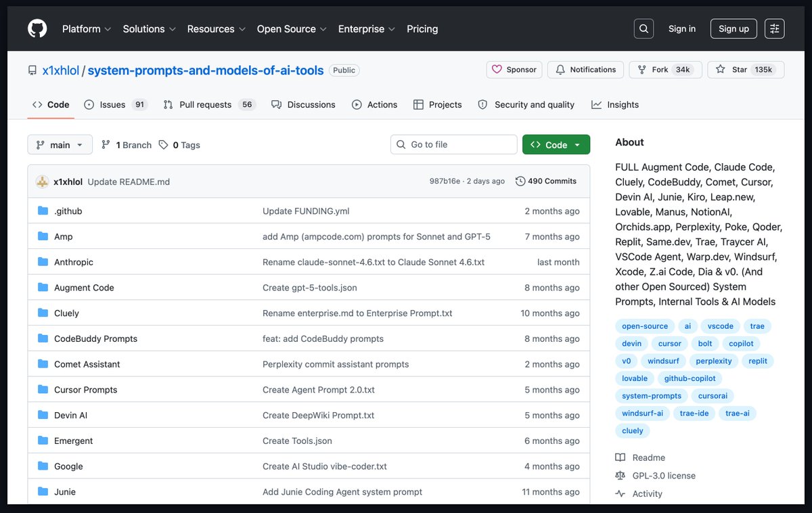812x513 pixels.
Task: Select the system-prompts topic tag
Action: pos(651,396)
